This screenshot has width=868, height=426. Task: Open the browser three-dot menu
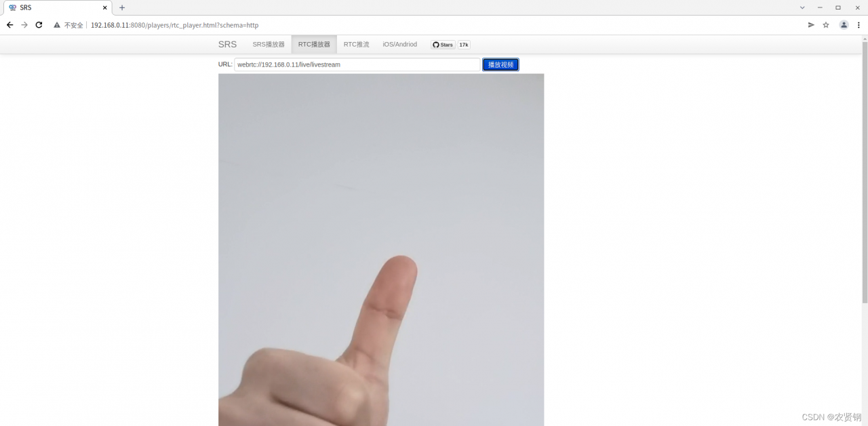pos(859,25)
